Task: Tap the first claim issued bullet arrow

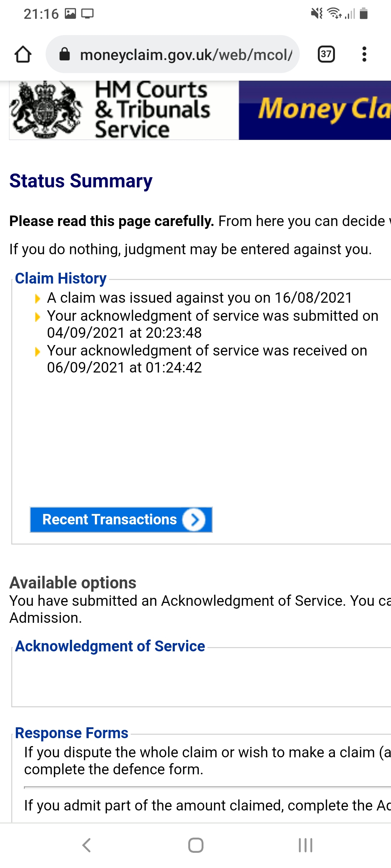Action: point(37,299)
